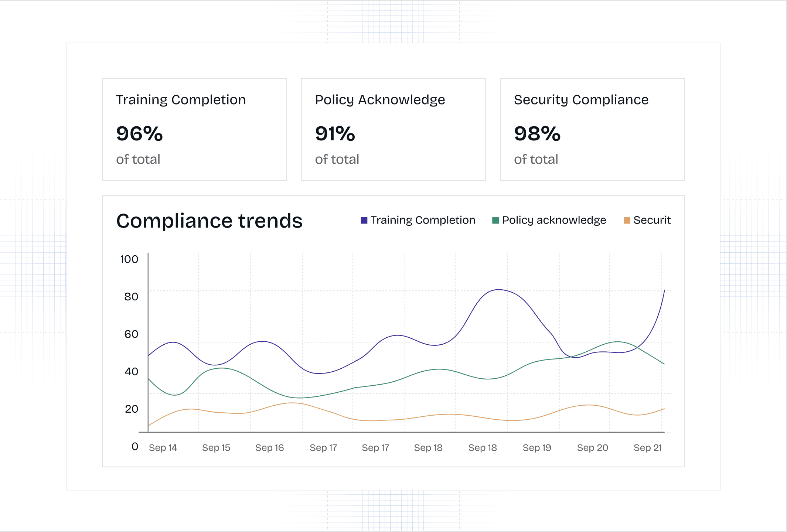Toggle the truncated Securit legend label
The height and width of the screenshot is (532, 787).
coord(652,220)
